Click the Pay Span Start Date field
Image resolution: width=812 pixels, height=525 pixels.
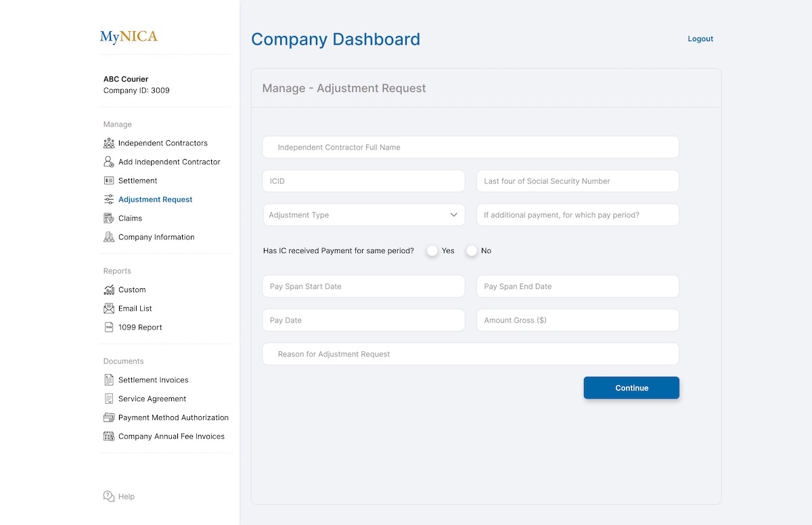coord(363,286)
